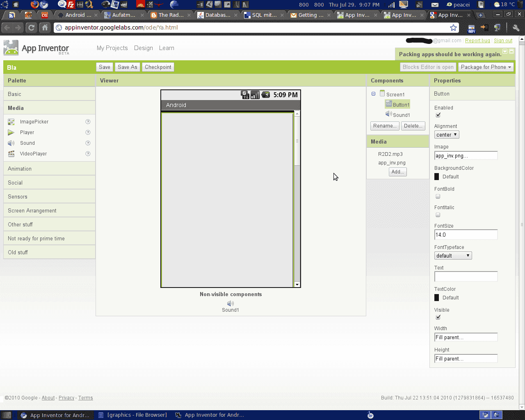Click the network signal bars icon
This screenshot has height=420, width=525.
tap(391, 5)
